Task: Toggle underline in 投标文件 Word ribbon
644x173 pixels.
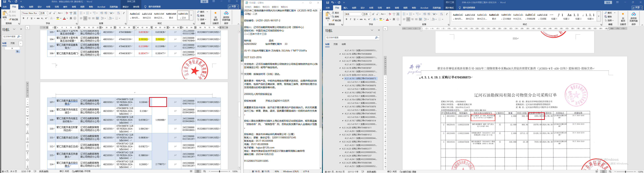Action: coord(354,19)
